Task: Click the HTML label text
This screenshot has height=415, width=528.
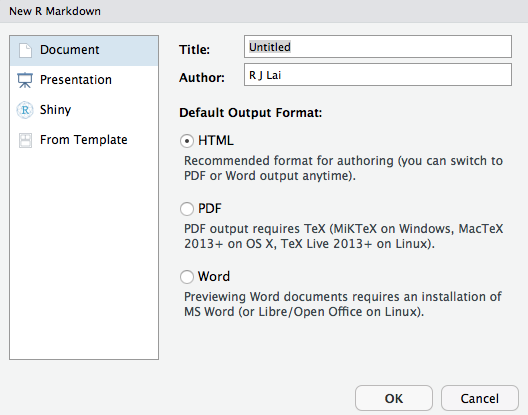Action: [x=216, y=140]
